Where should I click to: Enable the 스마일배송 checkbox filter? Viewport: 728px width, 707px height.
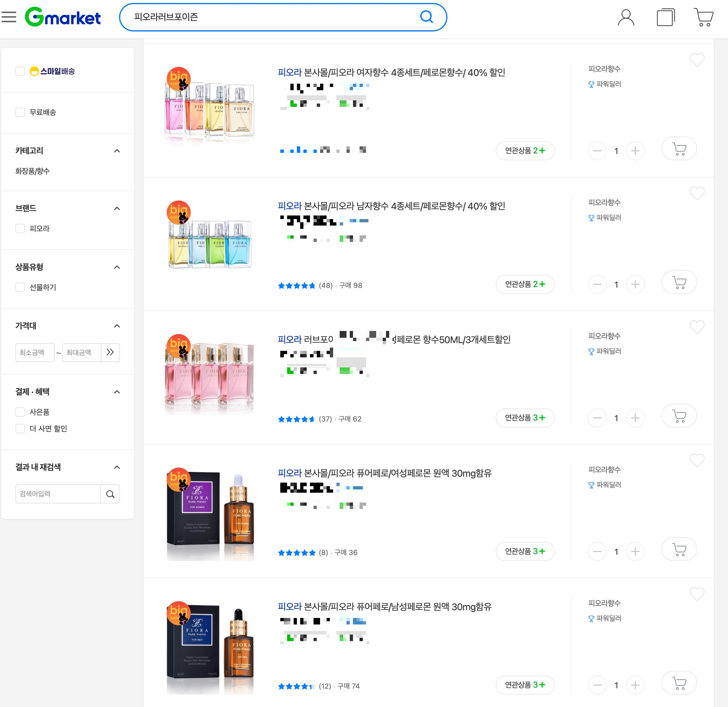pos(20,71)
